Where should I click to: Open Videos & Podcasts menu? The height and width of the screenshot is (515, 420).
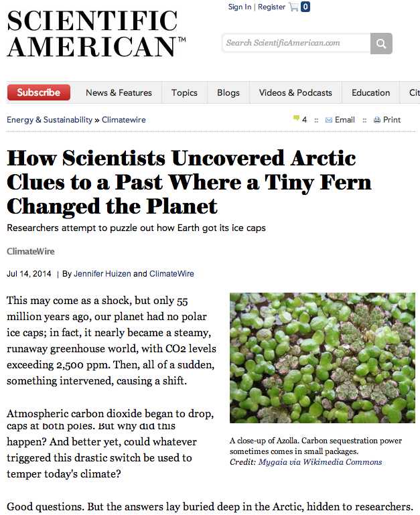click(295, 93)
